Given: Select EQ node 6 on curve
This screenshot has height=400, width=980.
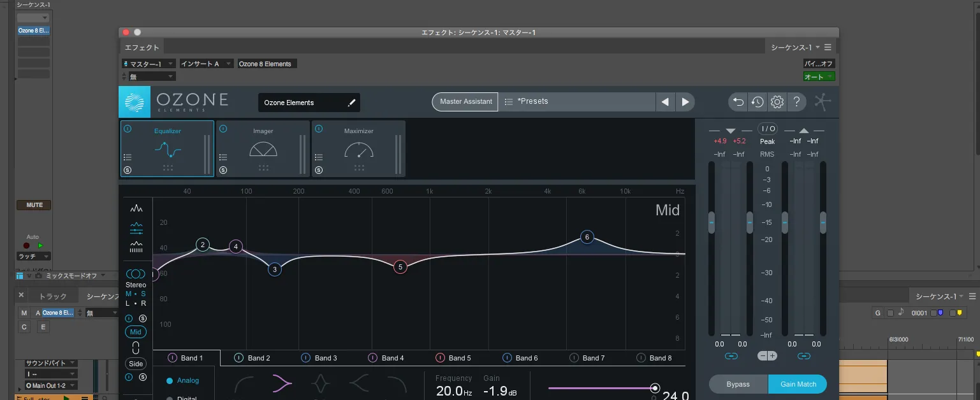Looking at the screenshot, I should 587,237.
